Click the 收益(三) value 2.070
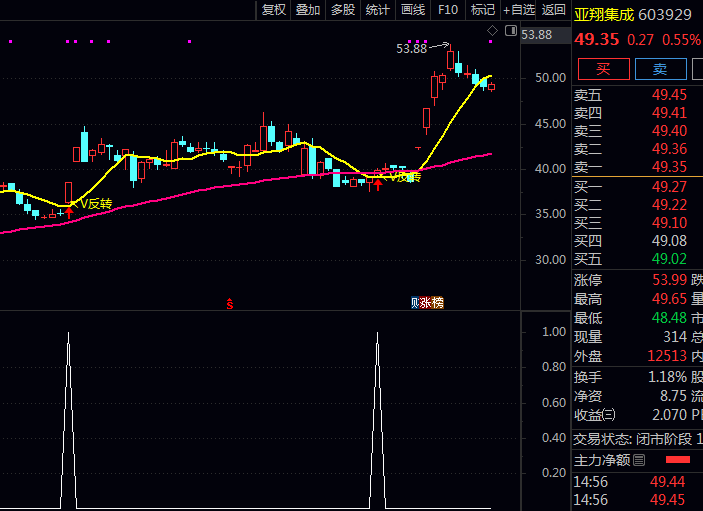Screen dimensions: 703x511 point(669,415)
